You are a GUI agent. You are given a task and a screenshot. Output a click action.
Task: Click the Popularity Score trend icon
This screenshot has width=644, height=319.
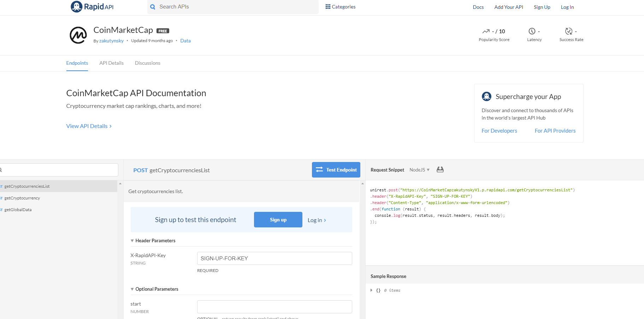[486, 31]
